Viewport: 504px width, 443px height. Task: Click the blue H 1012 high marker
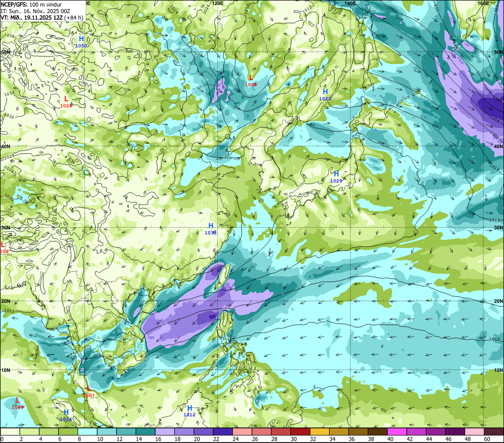pos(190,411)
